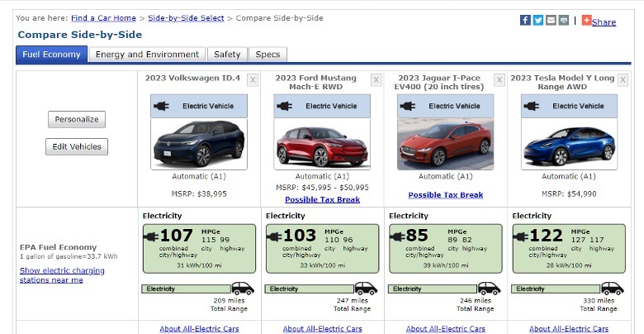Go back to Side-by-Side Select
This screenshot has width=644, height=334.
pyautogui.click(x=186, y=18)
